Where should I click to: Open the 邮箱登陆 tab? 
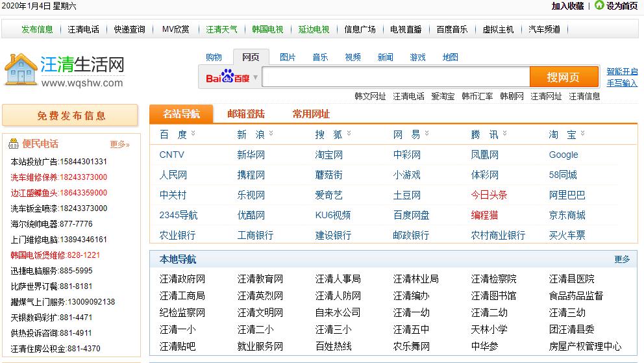[x=246, y=114]
